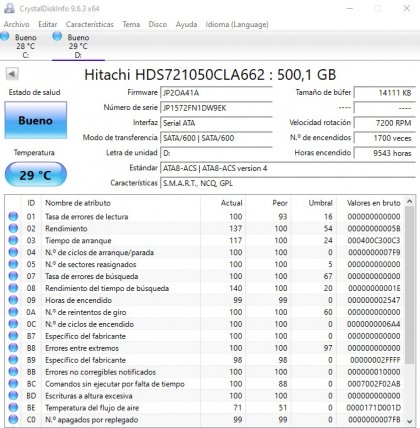Click the Actual column header
420x428 pixels.
click(x=223, y=203)
